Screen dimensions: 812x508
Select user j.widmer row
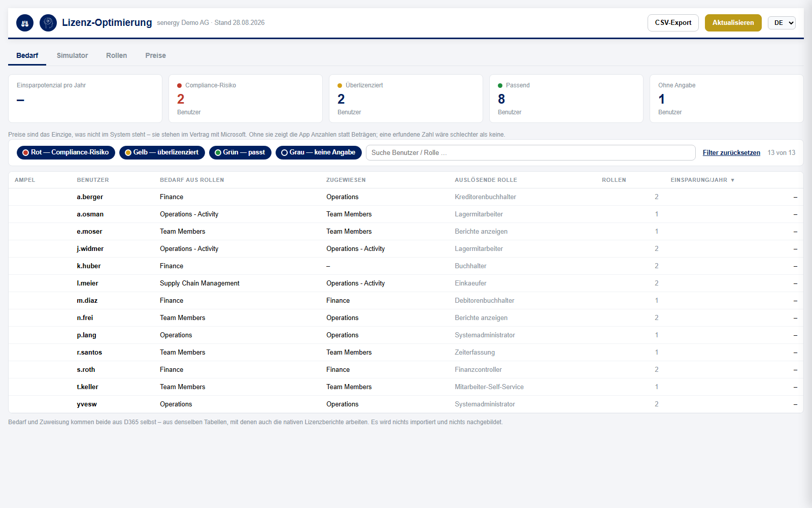[406, 249]
